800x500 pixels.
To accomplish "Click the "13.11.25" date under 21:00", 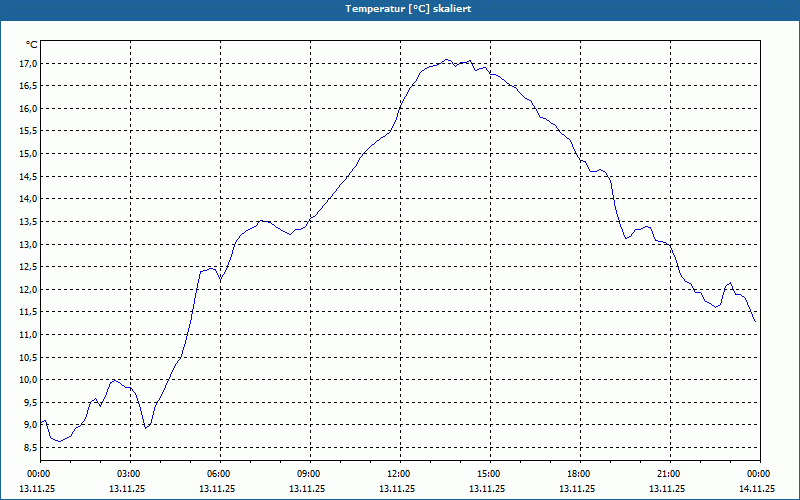I will (667, 488).
